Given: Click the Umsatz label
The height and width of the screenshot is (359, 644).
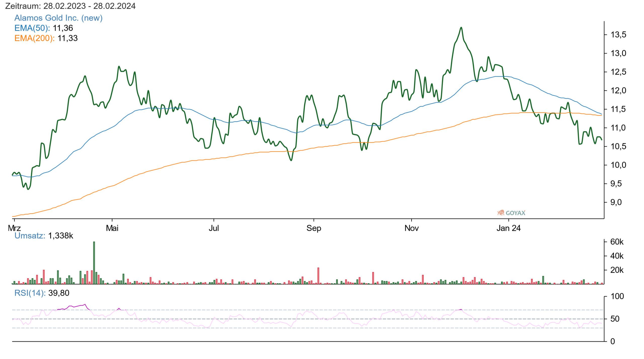Looking at the screenshot, I should pos(30,236).
